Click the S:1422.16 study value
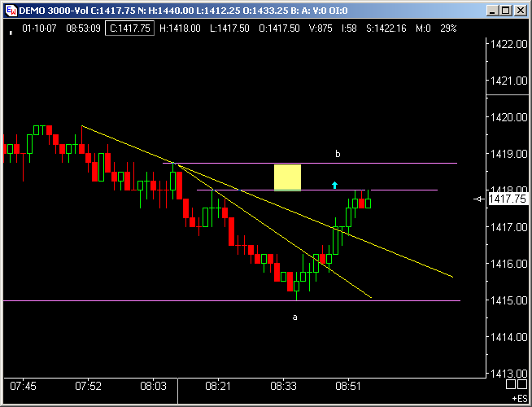Image resolution: width=532 pixels, height=407 pixels. (x=386, y=28)
